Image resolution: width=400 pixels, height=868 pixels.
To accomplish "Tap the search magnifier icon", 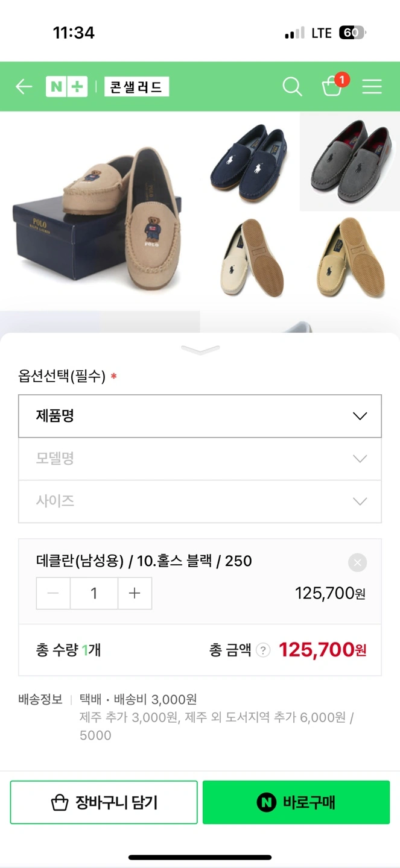I will [x=292, y=87].
